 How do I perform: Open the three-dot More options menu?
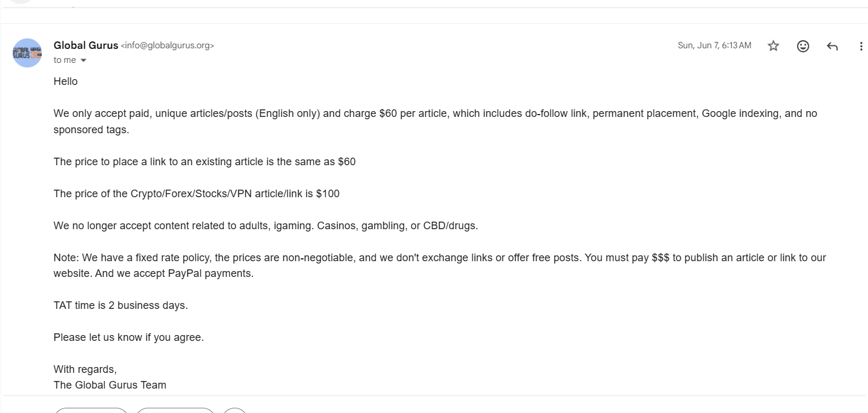click(x=861, y=47)
